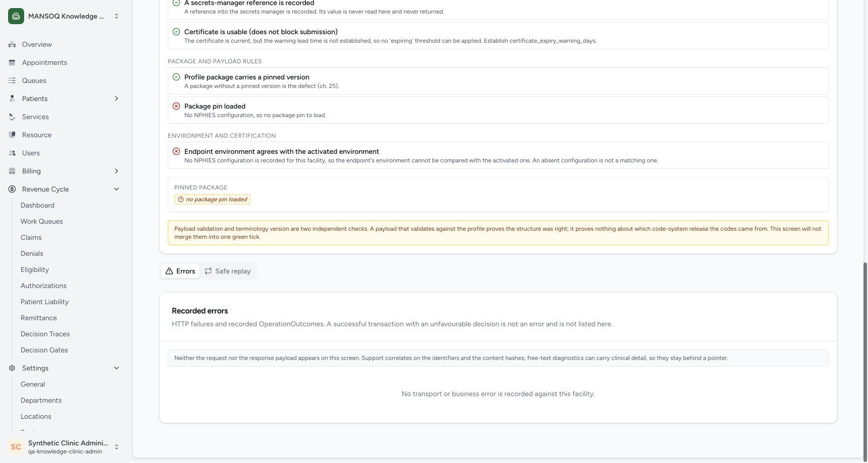
Task: Click the Overview sidebar icon
Action: (x=12, y=44)
